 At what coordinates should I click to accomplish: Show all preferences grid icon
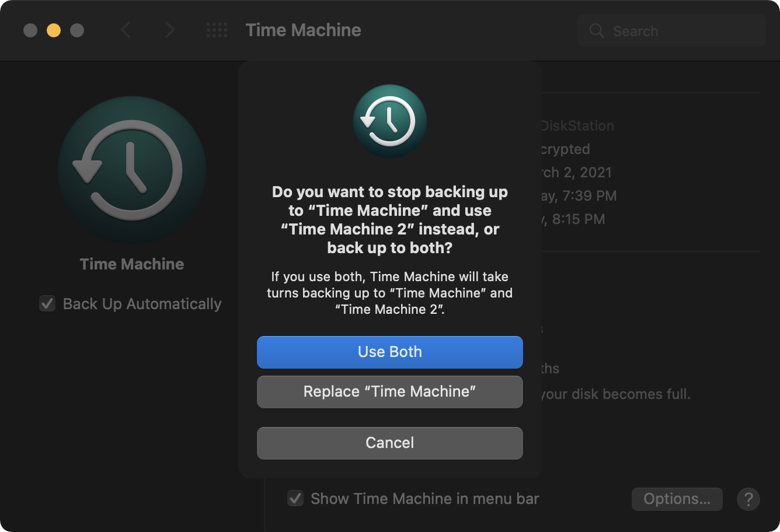(217, 30)
